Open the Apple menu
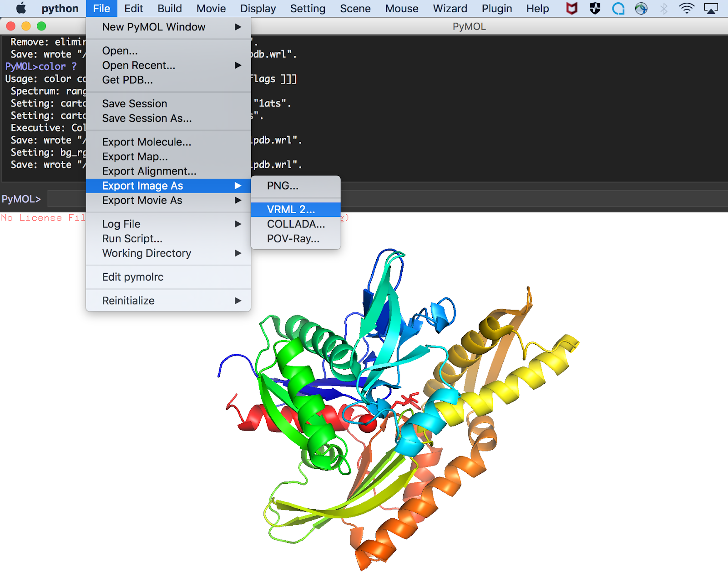This screenshot has height=582, width=728. click(21, 9)
